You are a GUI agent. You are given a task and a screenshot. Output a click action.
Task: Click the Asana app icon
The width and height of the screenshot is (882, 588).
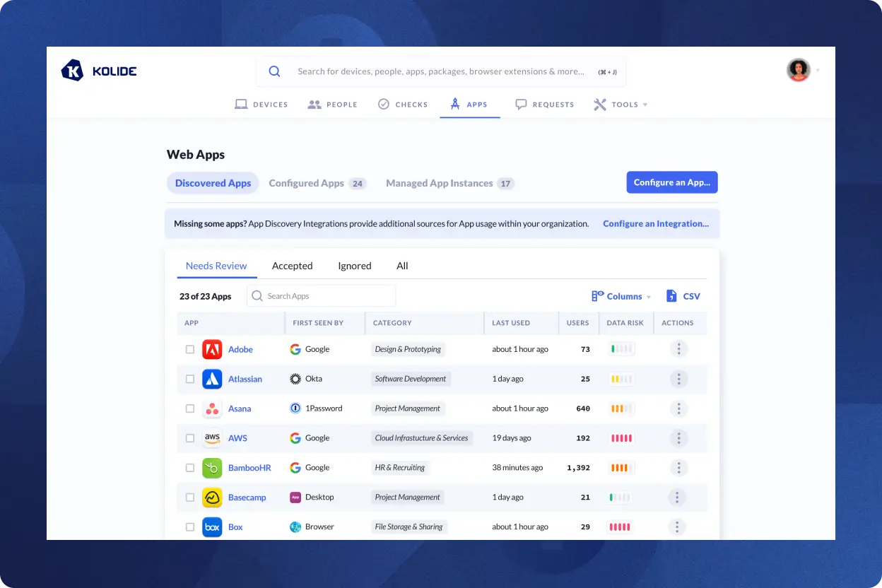(x=212, y=408)
